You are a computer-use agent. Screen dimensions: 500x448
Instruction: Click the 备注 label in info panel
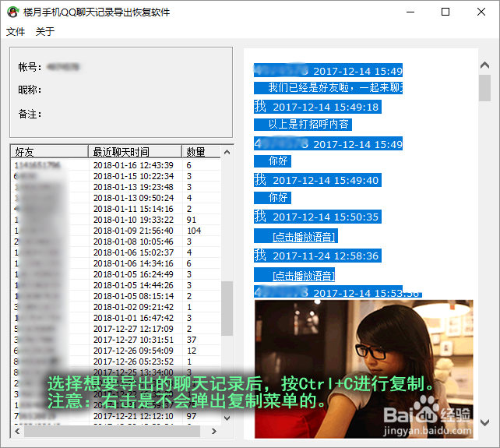pos(30,114)
